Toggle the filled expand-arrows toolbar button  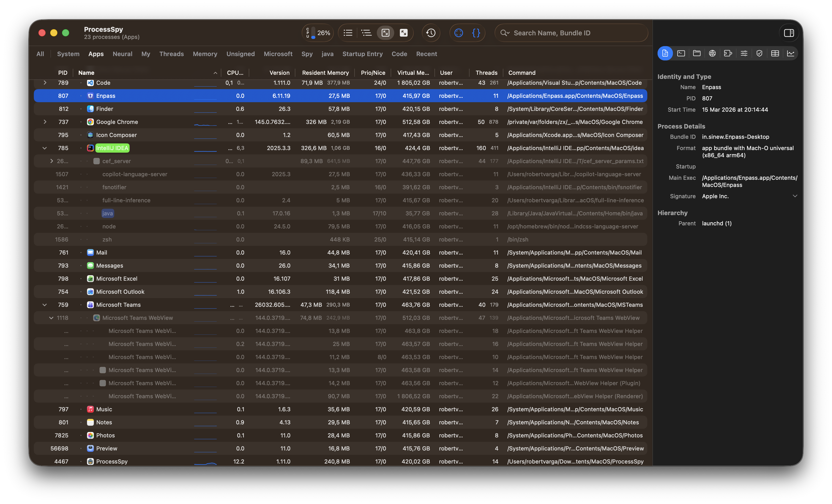click(403, 33)
